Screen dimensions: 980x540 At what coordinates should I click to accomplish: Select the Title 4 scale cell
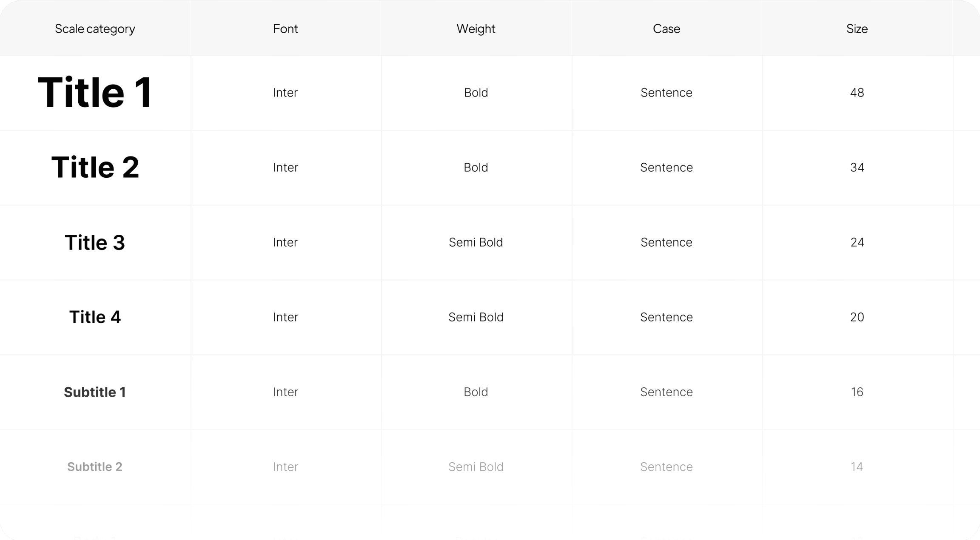point(95,317)
